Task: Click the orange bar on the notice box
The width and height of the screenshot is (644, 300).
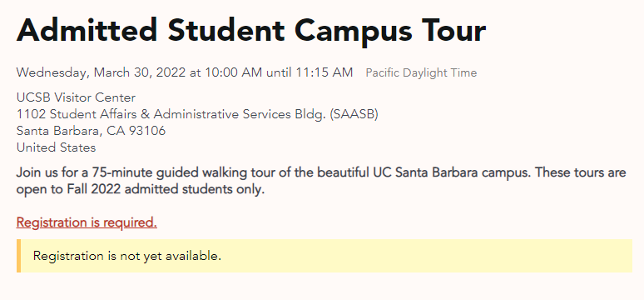Action: tap(18, 256)
